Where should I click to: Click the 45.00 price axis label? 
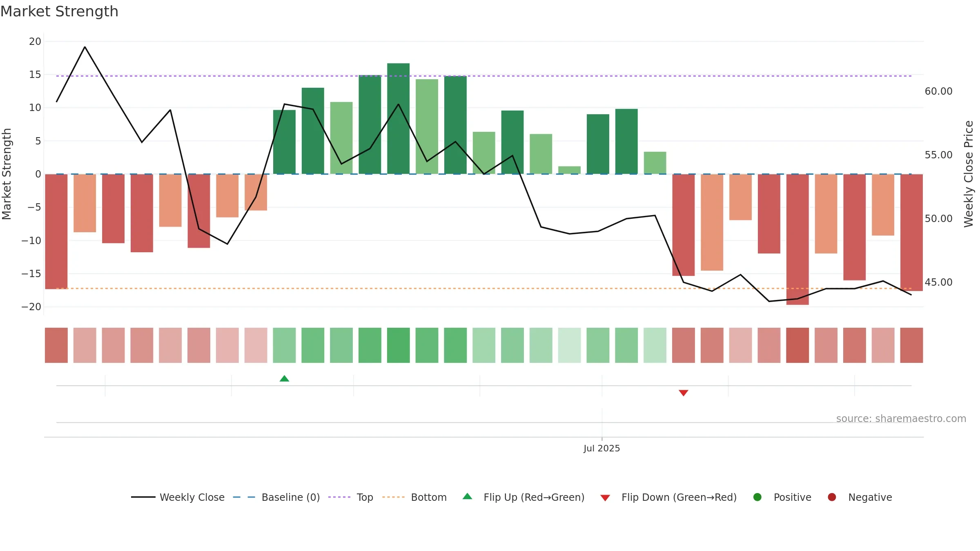coord(938,282)
